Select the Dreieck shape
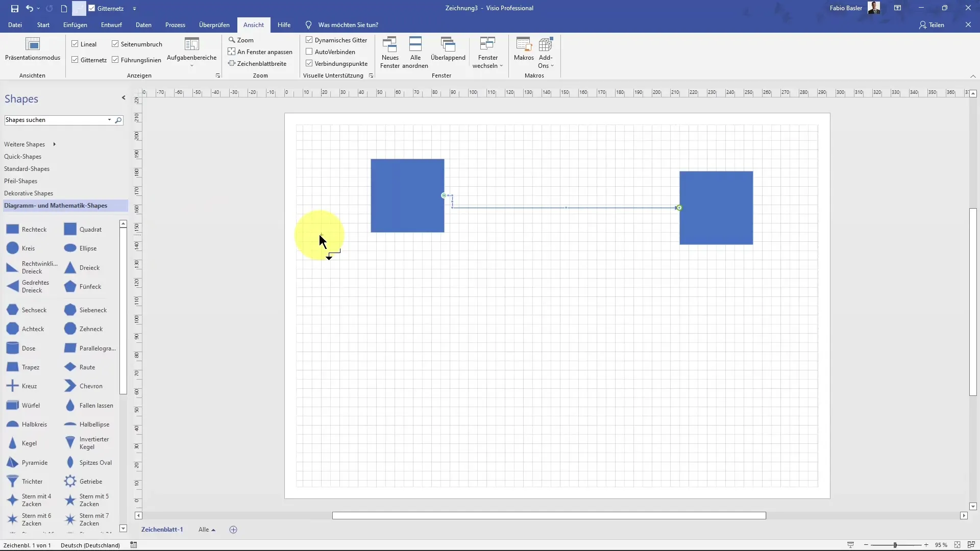 tap(82, 268)
